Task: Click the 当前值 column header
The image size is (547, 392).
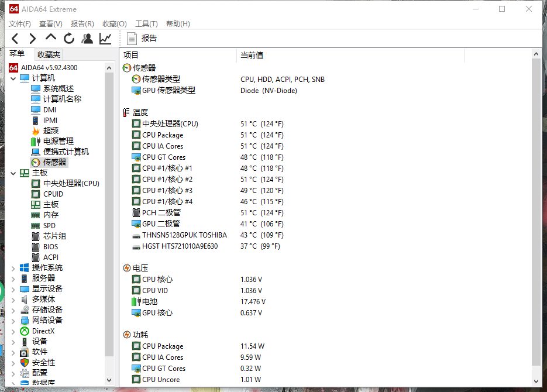Action: (252, 55)
